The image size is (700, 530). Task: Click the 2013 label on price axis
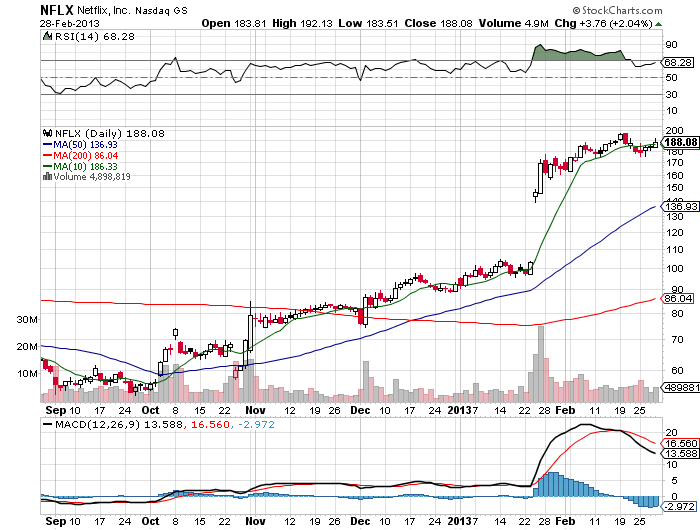click(x=460, y=410)
